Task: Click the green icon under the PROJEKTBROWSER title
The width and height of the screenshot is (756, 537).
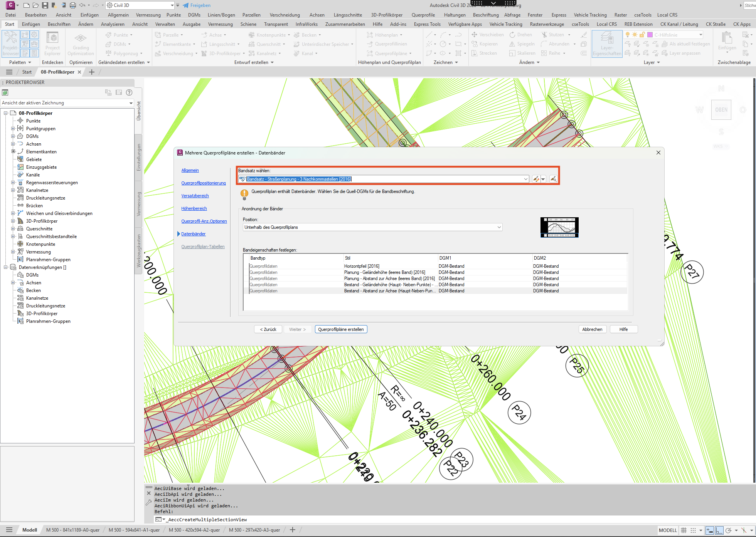Action: pos(5,92)
